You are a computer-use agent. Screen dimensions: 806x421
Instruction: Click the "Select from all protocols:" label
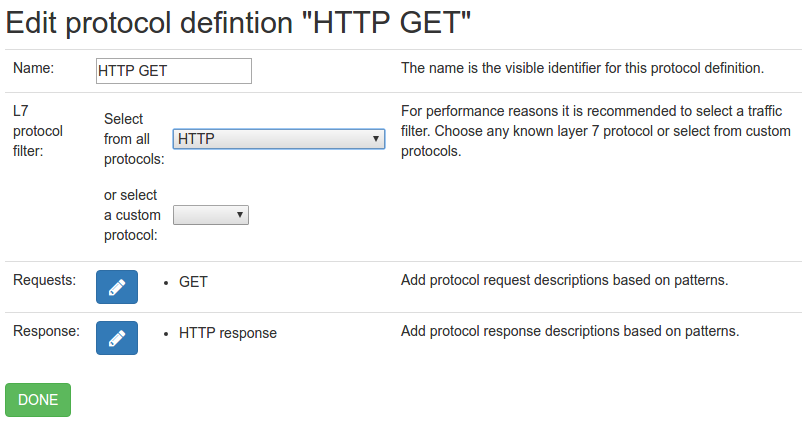pos(134,139)
